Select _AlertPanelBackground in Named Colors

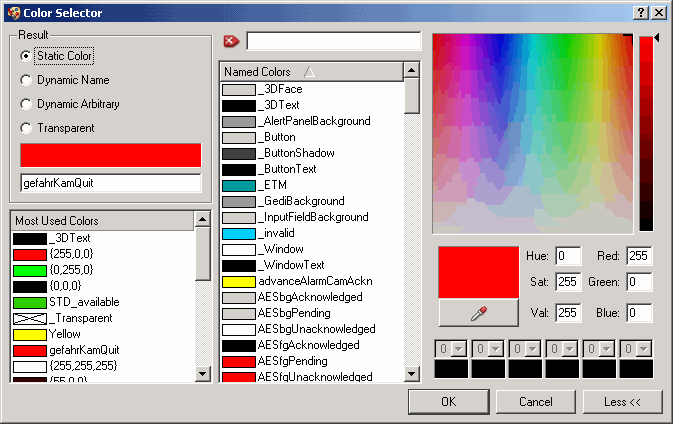[300, 121]
